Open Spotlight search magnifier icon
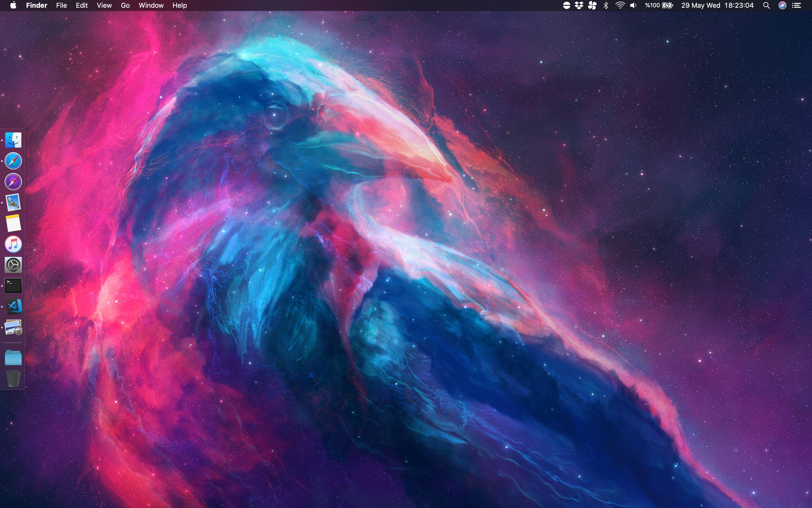 point(766,5)
